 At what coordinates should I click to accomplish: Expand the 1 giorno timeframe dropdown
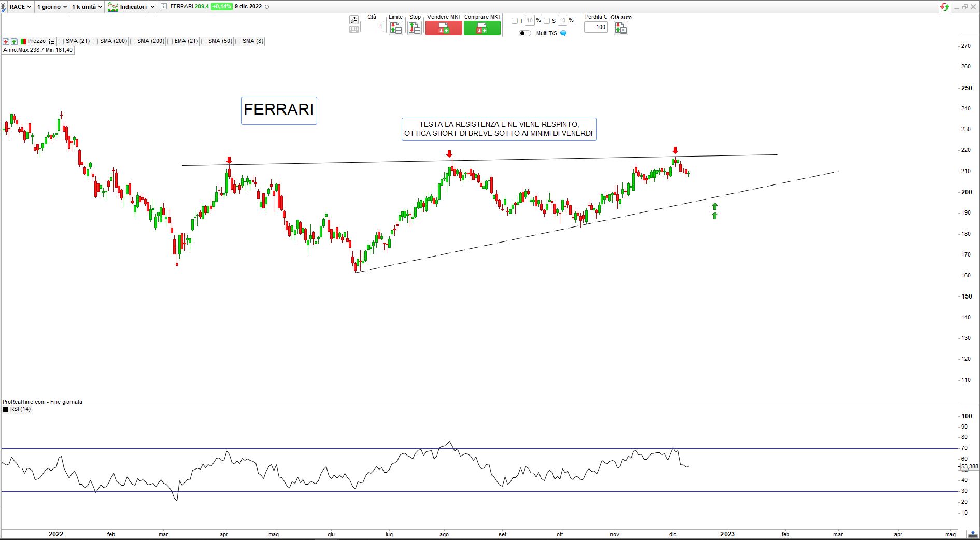point(52,7)
